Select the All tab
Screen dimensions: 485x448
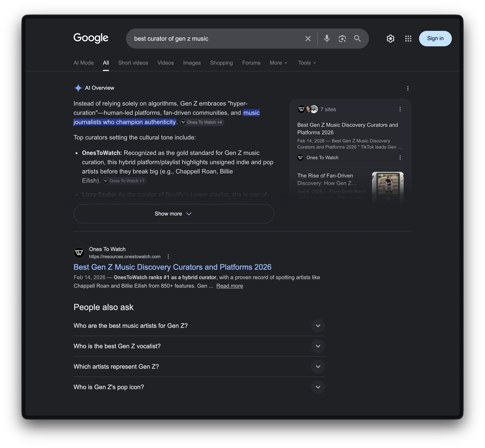(x=106, y=63)
